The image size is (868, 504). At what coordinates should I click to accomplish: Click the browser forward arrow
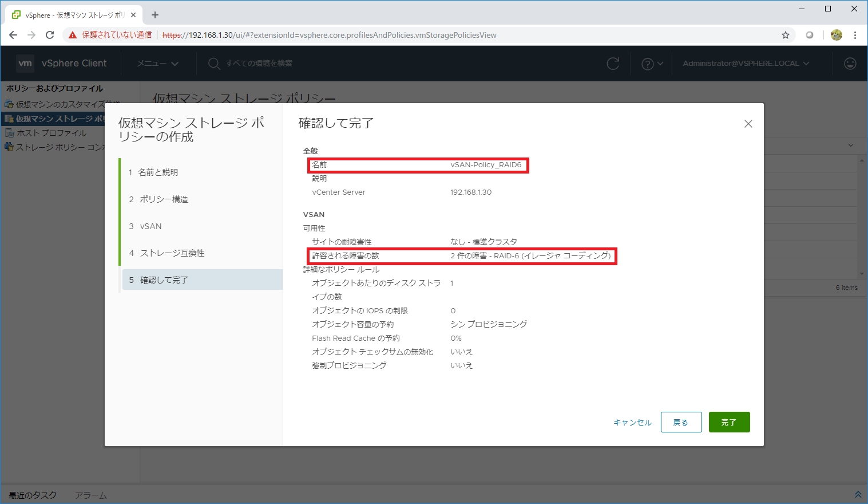(31, 35)
